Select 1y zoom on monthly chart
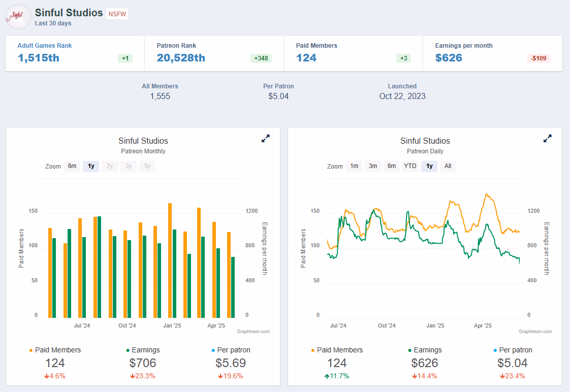Image resolution: width=570 pixels, height=392 pixels. point(91,166)
